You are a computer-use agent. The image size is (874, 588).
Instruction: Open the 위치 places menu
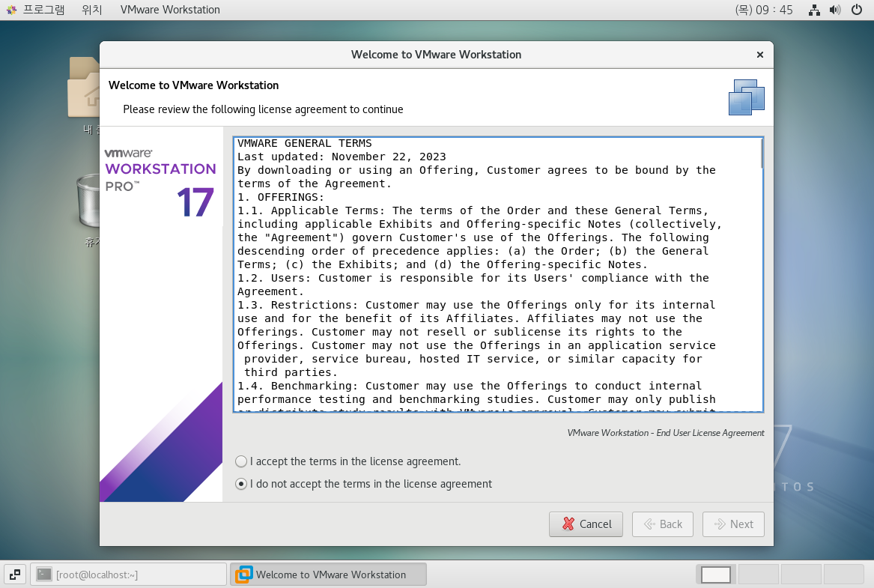[92, 10]
